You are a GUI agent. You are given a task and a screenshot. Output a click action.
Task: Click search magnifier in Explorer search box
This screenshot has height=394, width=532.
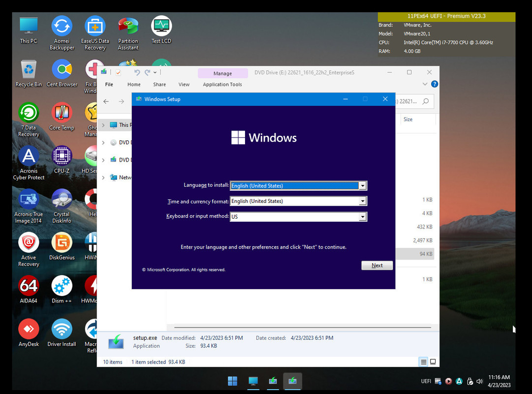coord(426,101)
